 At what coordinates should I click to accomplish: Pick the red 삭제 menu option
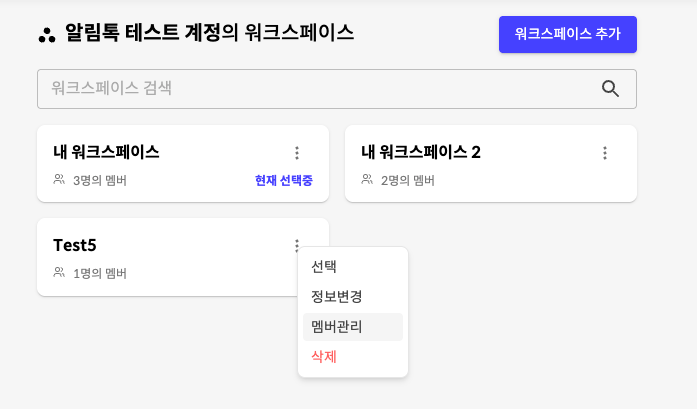pos(324,357)
